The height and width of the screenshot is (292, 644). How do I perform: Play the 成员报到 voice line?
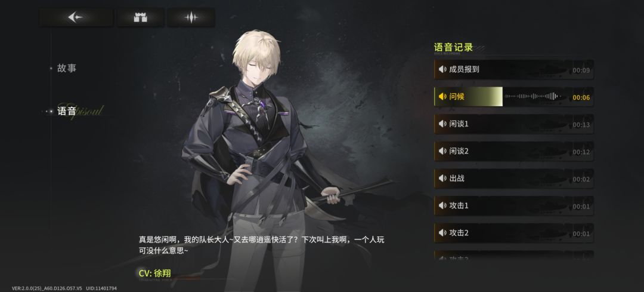coord(514,69)
